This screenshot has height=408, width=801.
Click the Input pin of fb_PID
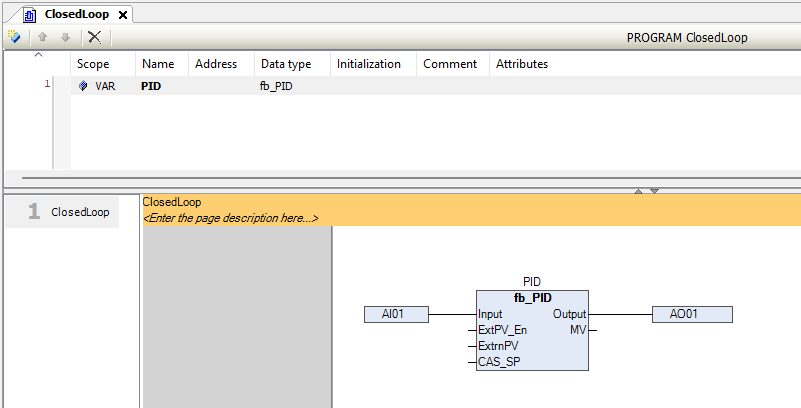(490, 314)
